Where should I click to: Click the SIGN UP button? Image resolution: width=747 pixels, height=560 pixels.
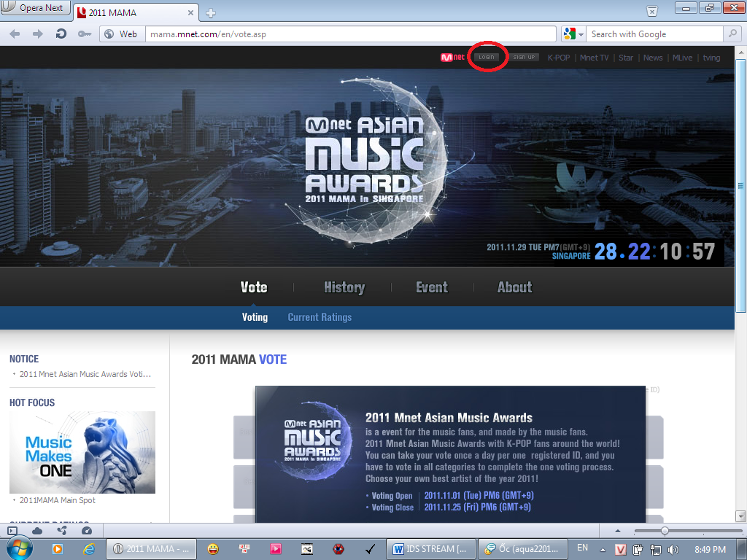pyautogui.click(x=524, y=57)
